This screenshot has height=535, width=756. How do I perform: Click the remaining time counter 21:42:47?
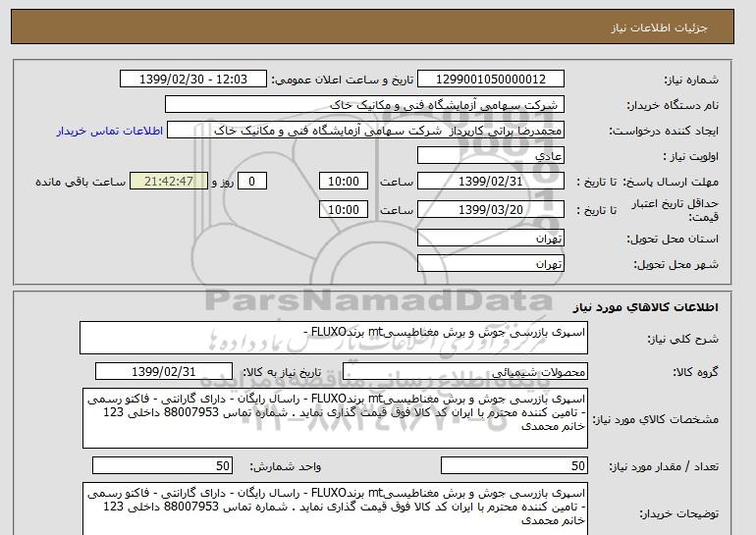coord(169,182)
